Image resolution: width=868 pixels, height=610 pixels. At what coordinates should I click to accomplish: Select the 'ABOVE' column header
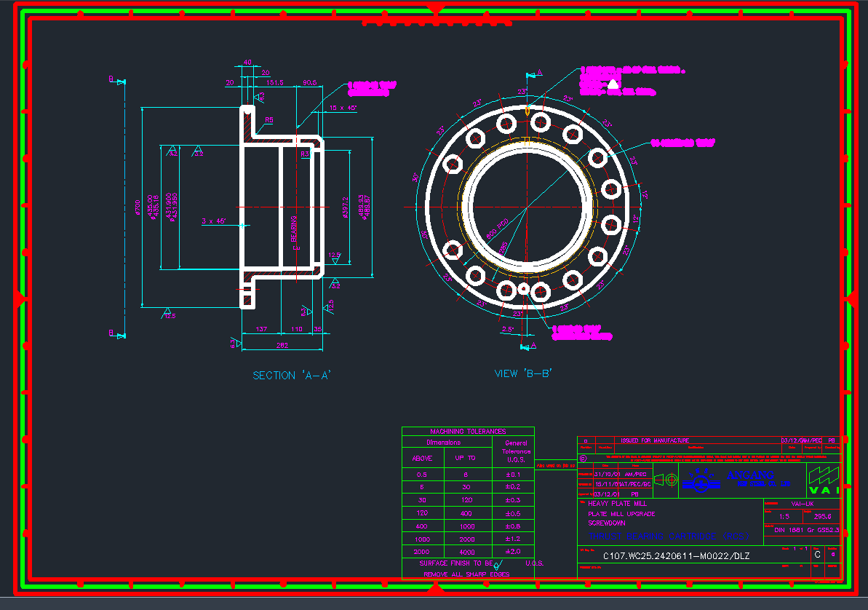coord(423,458)
